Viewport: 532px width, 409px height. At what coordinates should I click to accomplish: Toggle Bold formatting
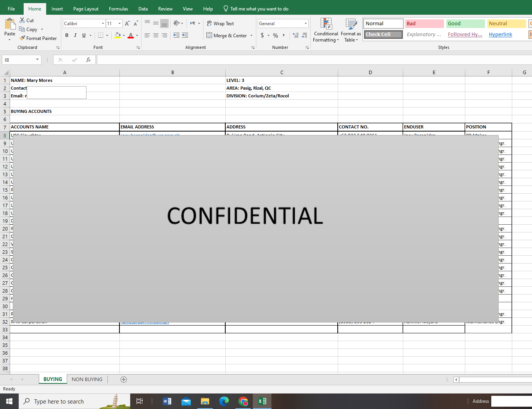coord(67,35)
